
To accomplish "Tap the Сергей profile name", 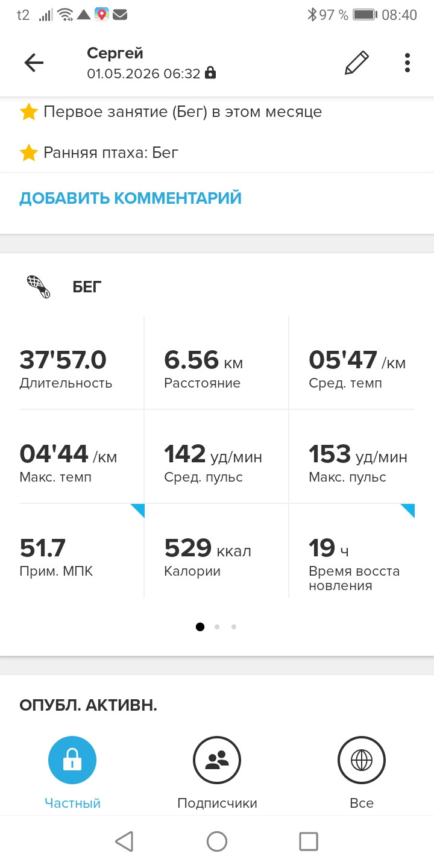I will click(115, 53).
